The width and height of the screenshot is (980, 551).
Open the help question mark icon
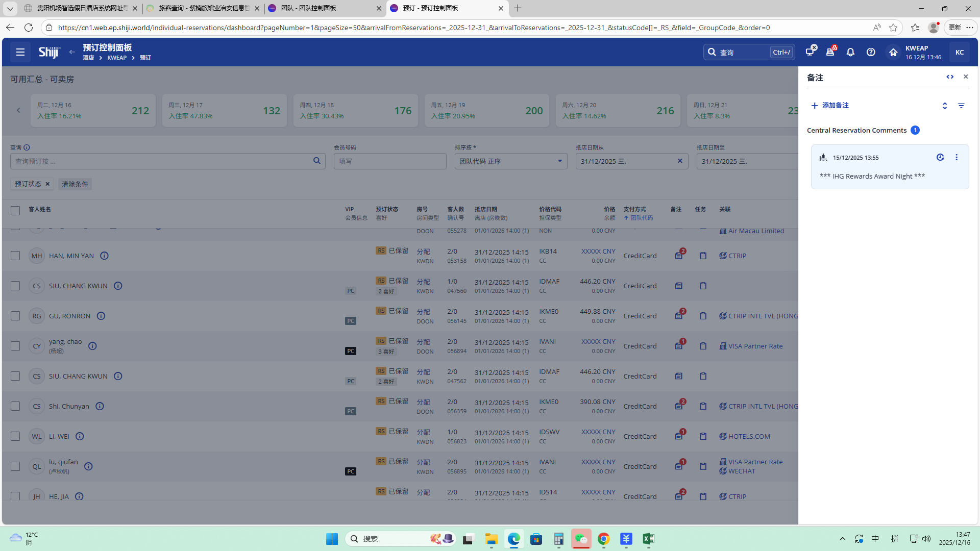tap(871, 52)
